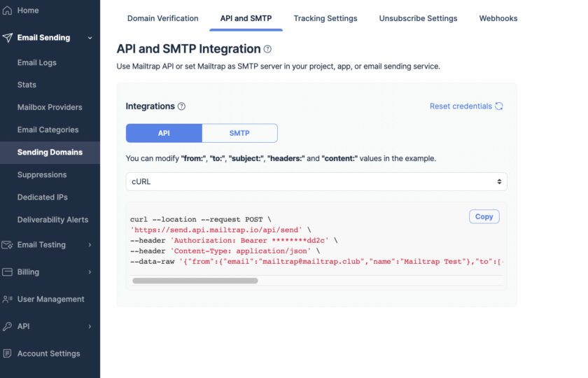Copy the cURL code snippet
588x378 pixels.
(x=484, y=217)
